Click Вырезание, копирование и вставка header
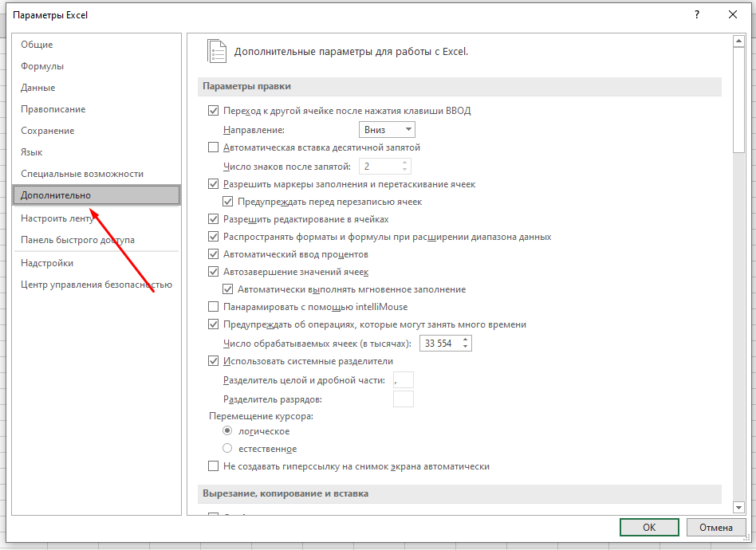756x550 pixels. pos(459,493)
